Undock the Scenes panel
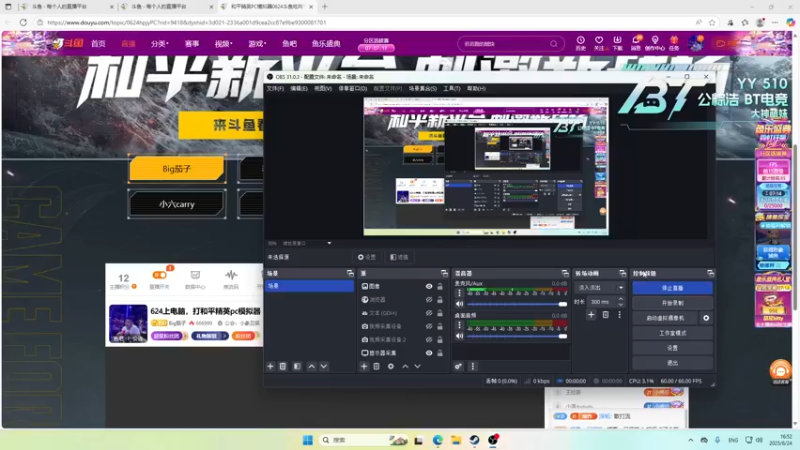This screenshot has height=450, width=800. 350,273
